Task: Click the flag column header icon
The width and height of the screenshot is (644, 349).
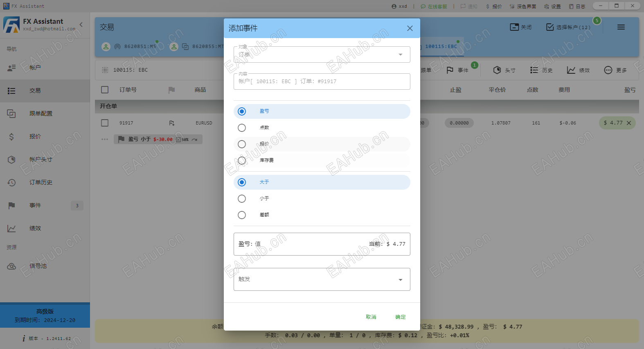Action: coord(171,90)
